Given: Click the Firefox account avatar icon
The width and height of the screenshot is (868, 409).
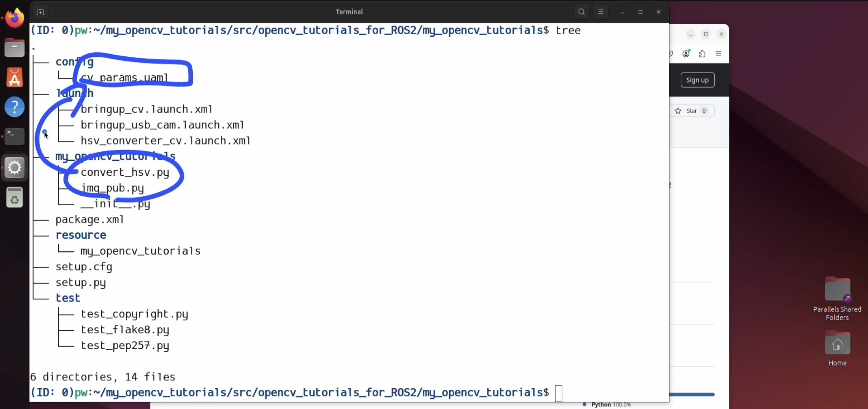Looking at the screenshot, I should [686, 54].
